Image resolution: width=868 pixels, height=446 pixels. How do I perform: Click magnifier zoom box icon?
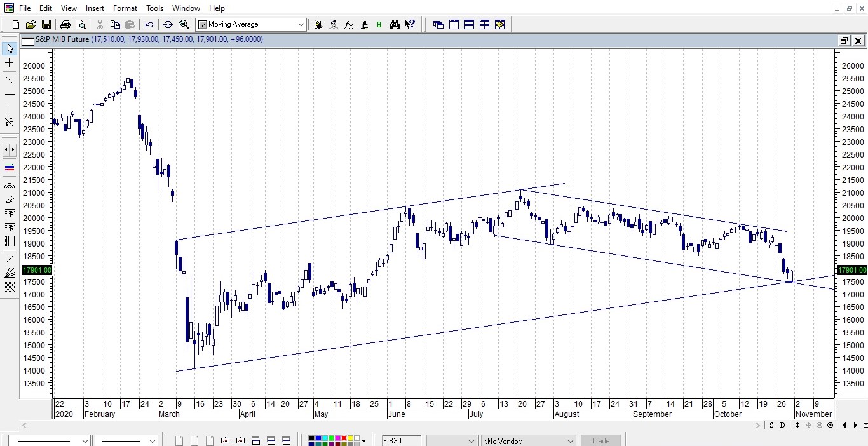(x=184, y=24)
